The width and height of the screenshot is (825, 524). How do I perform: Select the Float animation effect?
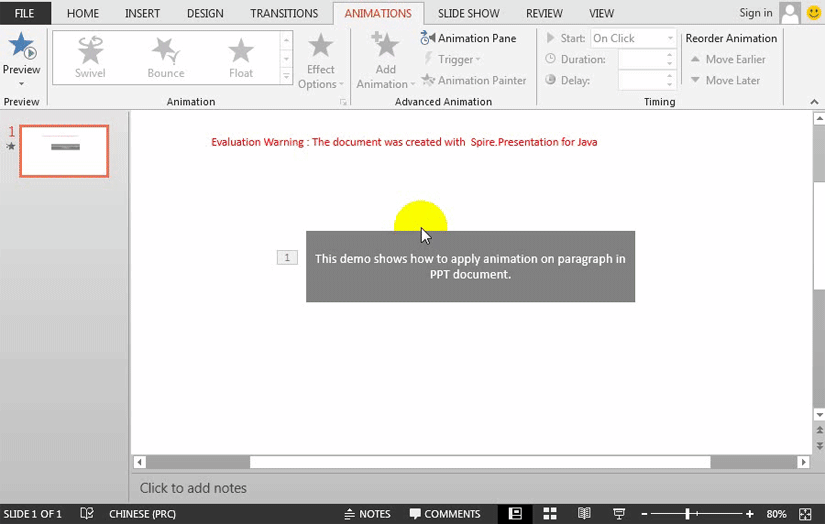click(241, 58)
